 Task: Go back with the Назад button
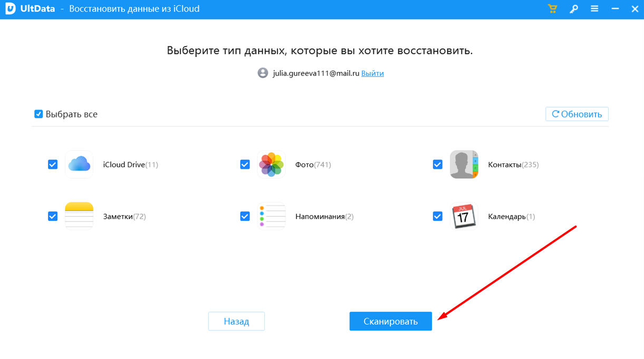click(x=236, y=321)
